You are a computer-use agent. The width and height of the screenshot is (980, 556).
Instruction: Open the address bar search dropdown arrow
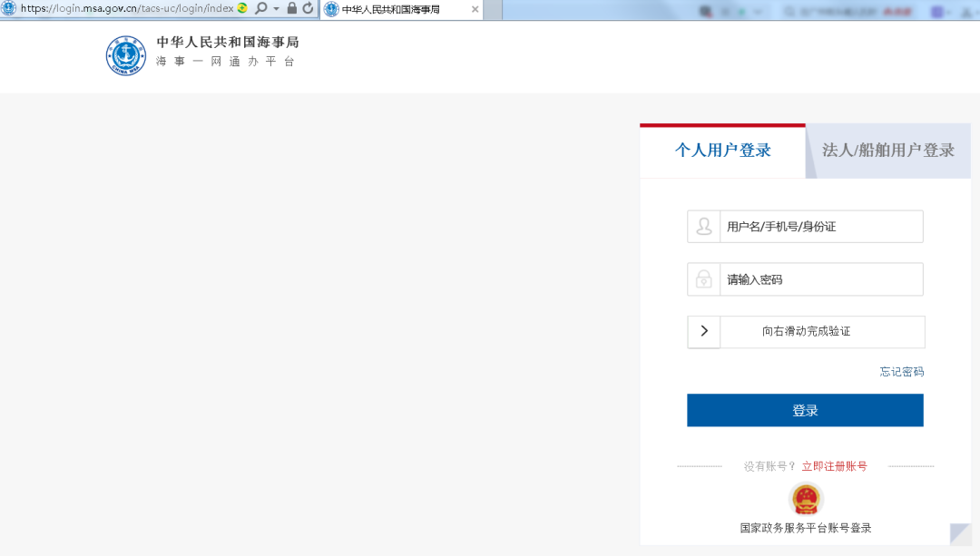click(x=276, y=8)
